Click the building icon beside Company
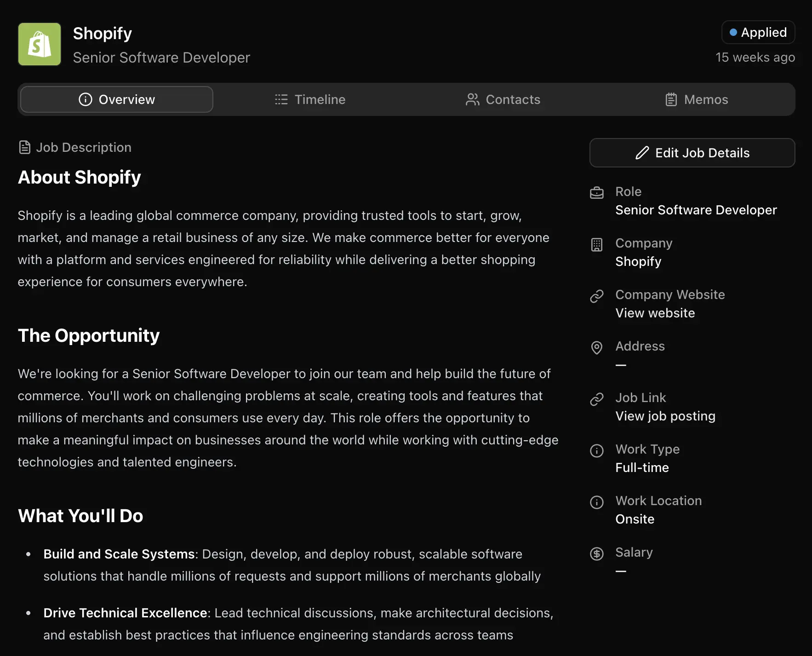 (597, 245)
